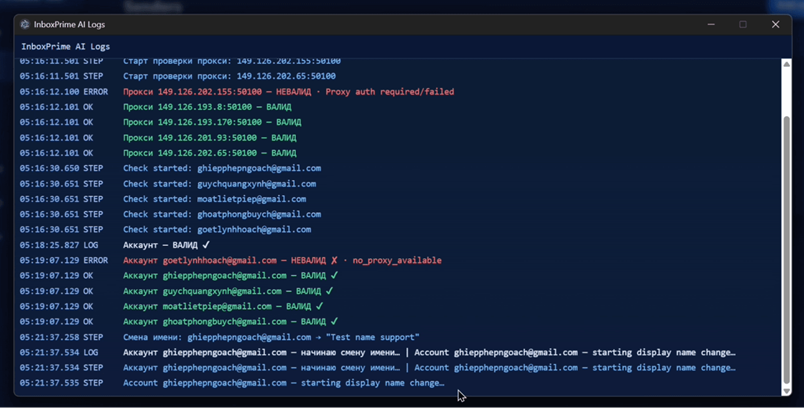
Task: Click 'Check started: goetlynhhoach@gmail.com' entry
Action: tap(217, 230)
